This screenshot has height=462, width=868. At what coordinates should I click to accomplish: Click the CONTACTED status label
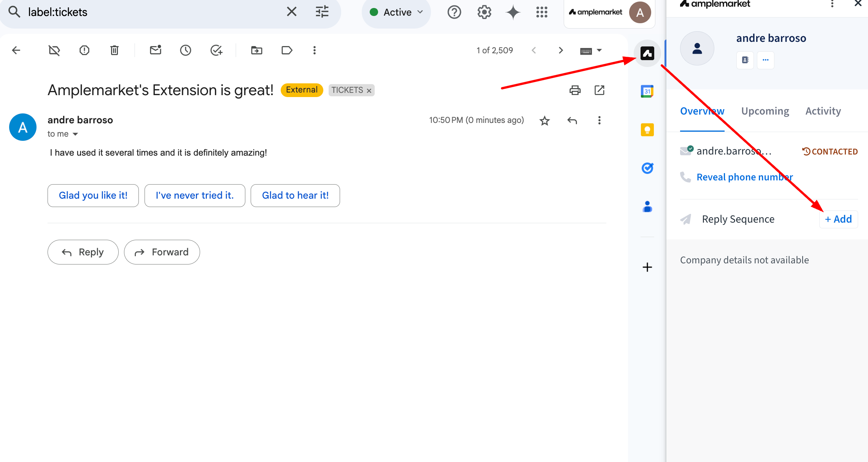[x=830, y=151]
